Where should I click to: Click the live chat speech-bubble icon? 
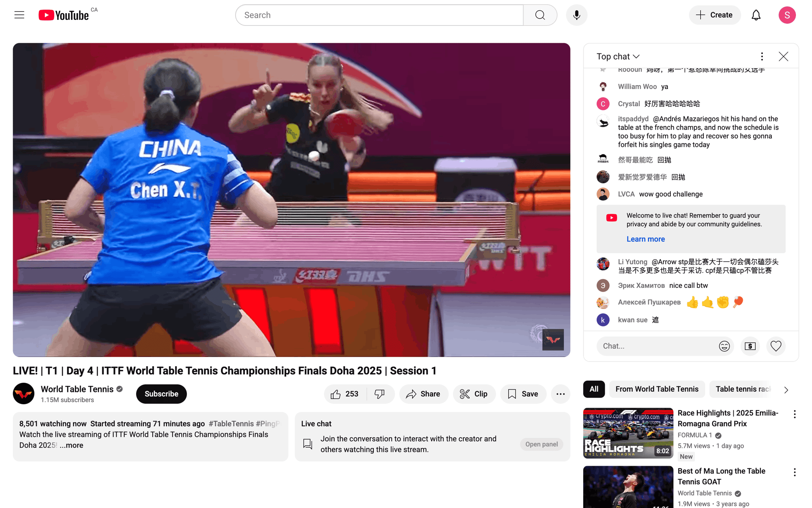(x=308, y=444)
